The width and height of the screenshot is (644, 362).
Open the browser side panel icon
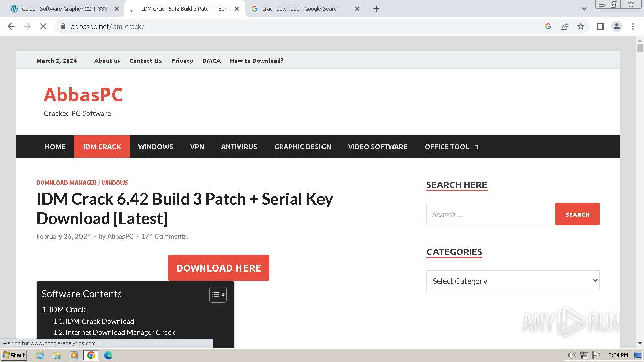pos(600,26)
